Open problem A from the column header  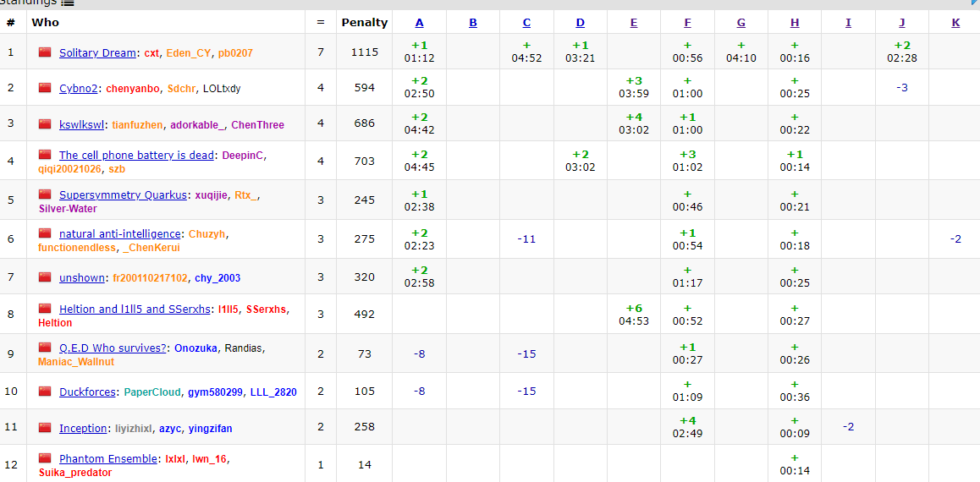(x=420, y=23)
